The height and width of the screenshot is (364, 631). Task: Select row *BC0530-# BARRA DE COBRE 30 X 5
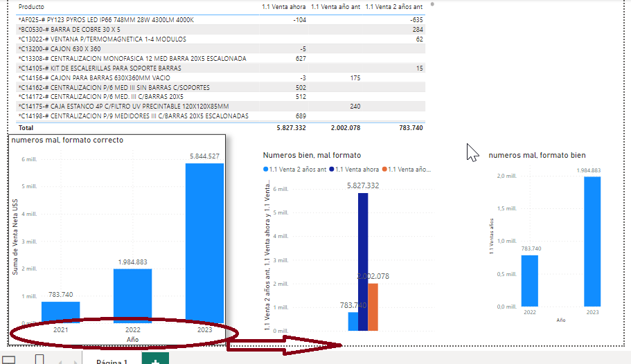pos(220,29)
